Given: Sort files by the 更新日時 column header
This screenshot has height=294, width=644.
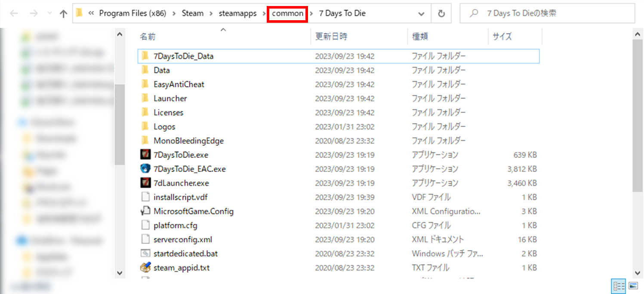Looking at the screenshot, I should tap(331, 37).
